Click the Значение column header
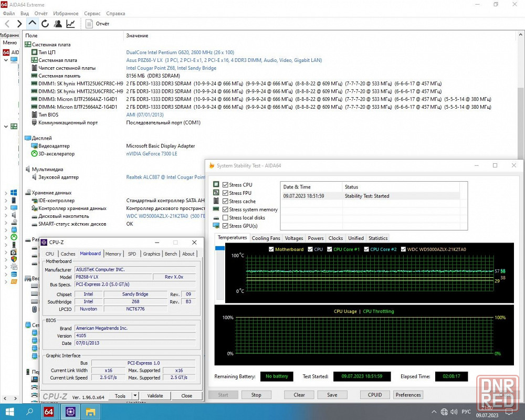 coord(137,36)
